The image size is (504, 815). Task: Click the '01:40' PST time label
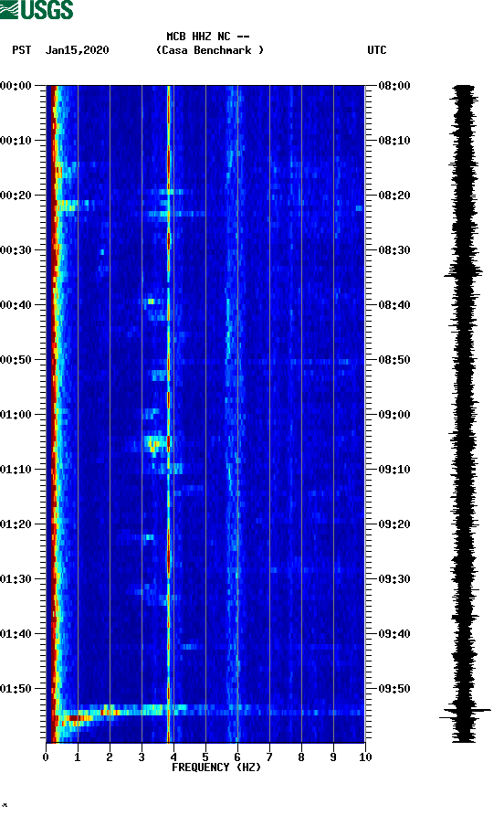(x=16, y=633)
